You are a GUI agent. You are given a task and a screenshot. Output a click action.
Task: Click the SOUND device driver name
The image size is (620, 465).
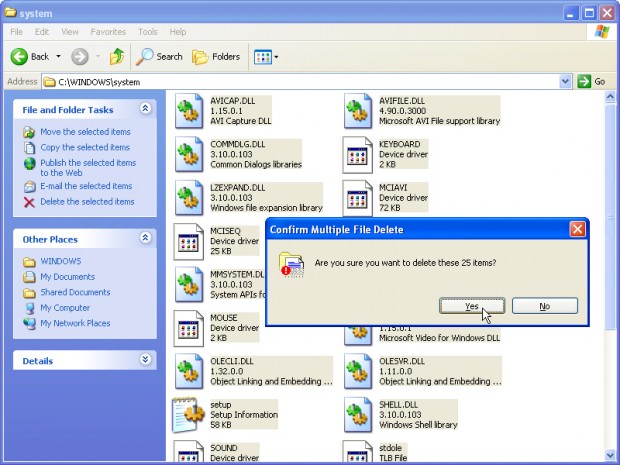(x=223, y=448)
